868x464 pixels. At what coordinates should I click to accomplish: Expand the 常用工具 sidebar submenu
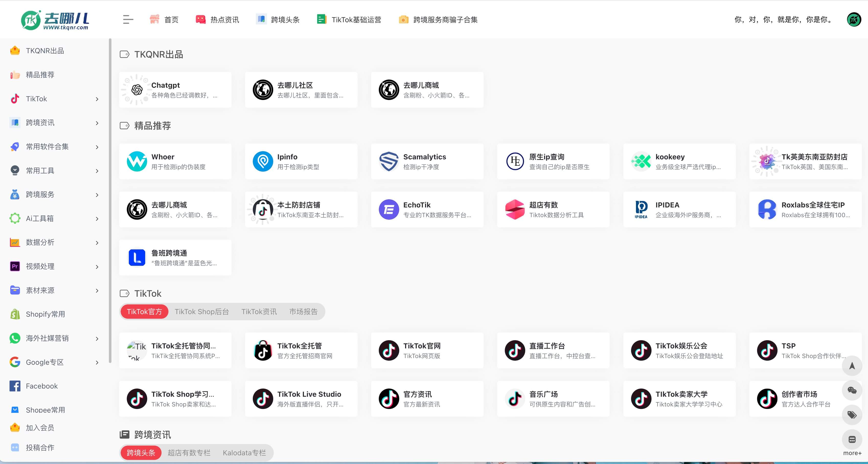[x=97, y=171]
